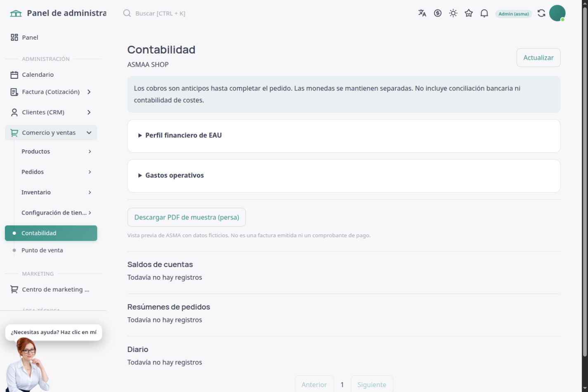This screenshot has height=392, width=588.
Task: Click the help assistant avatar image
Action: point(28,365)
